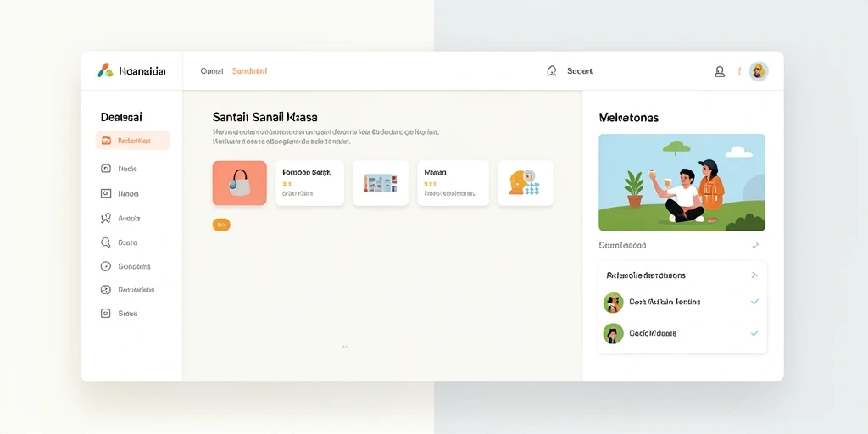Toggle the checkmark on the second list row

click(754, 333)
